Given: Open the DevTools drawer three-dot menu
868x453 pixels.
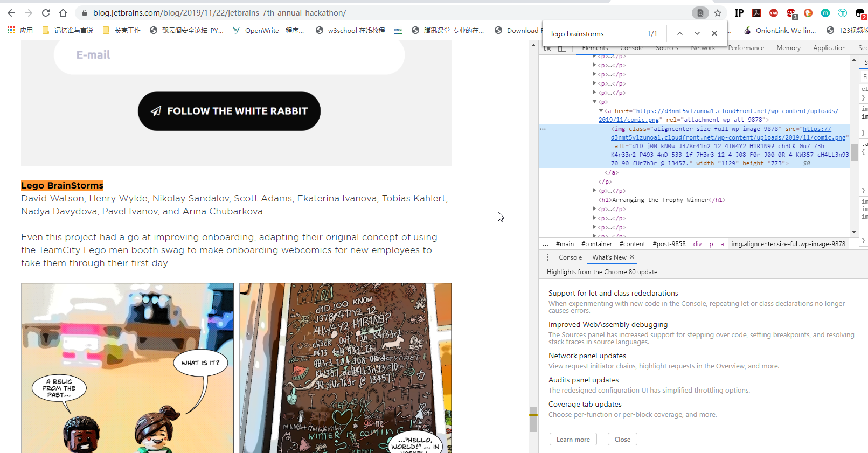Looking at the screenshot, I should (x=547, y=257).
